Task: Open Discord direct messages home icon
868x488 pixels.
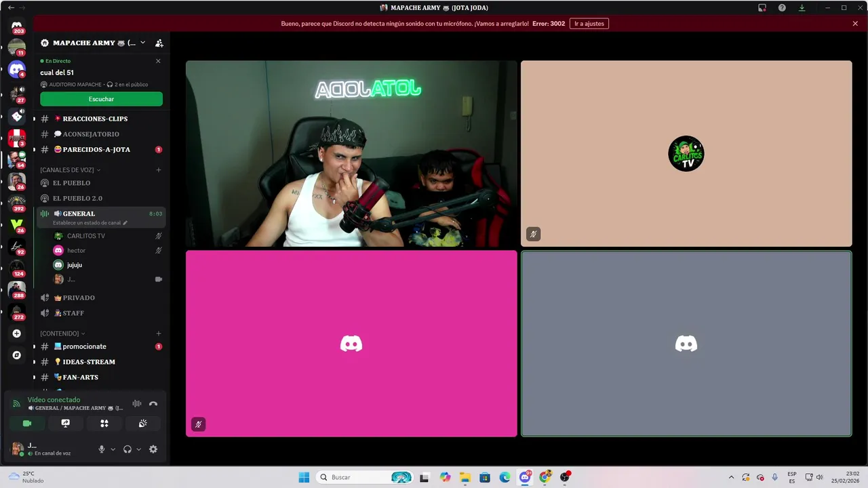Action: 17,27
